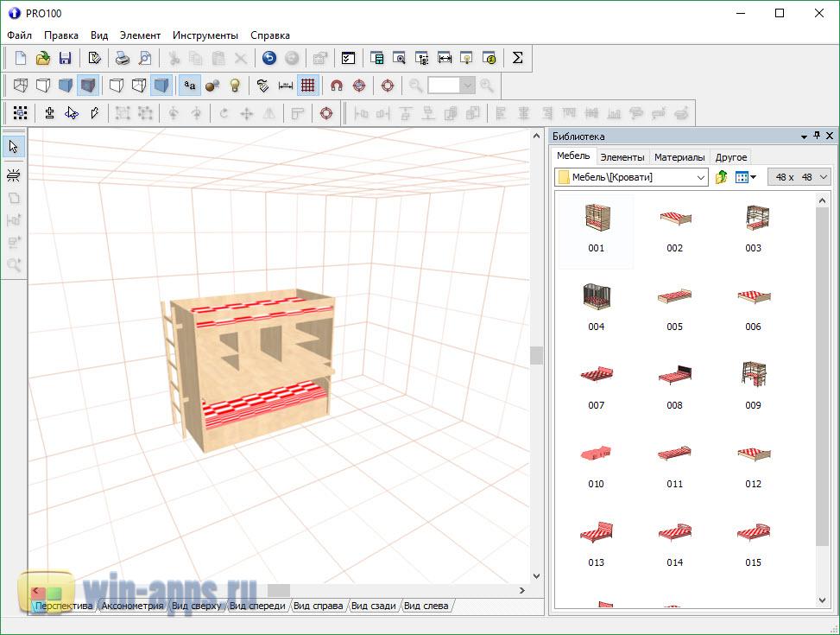Click the magnet snap icon

(337, 86)
